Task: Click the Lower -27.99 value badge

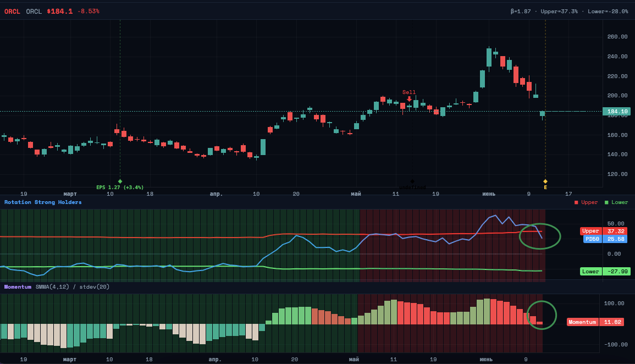Action: pyautogui.click(x=605, y=272)
